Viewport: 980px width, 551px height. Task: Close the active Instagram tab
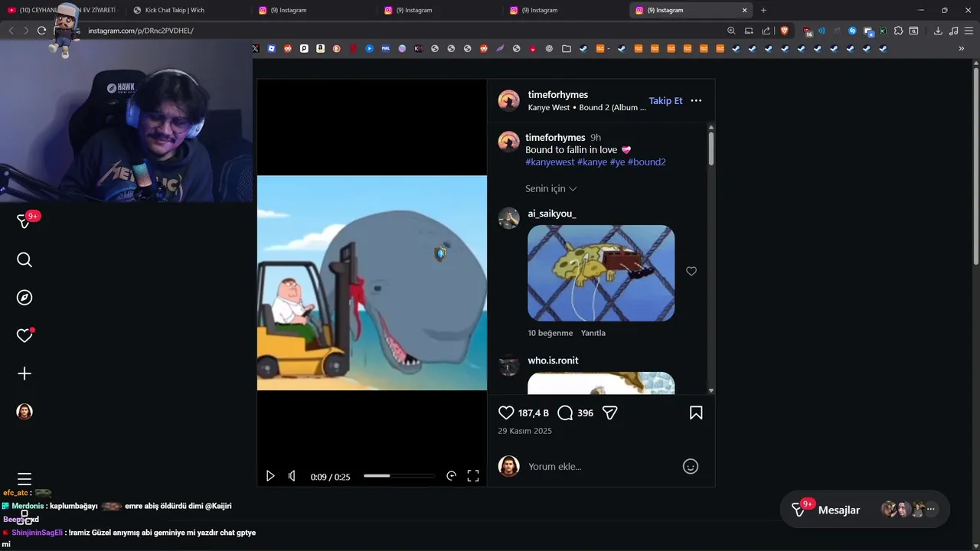tap(744, 10)
